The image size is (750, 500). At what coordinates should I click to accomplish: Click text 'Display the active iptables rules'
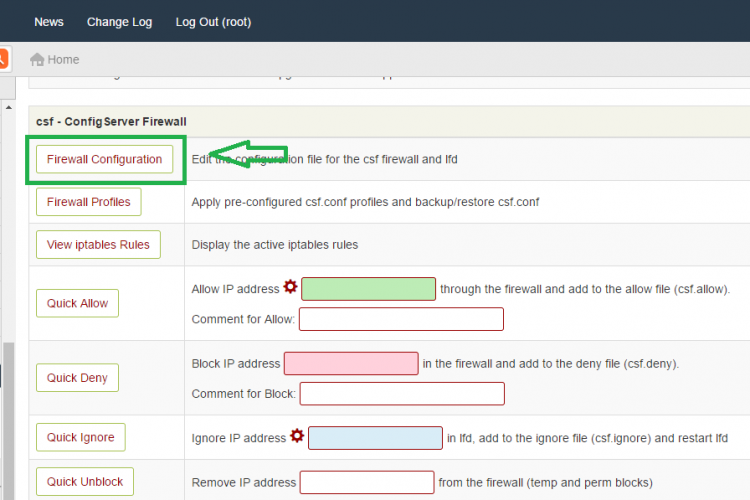pyautogui.click(x=275, y=245)
